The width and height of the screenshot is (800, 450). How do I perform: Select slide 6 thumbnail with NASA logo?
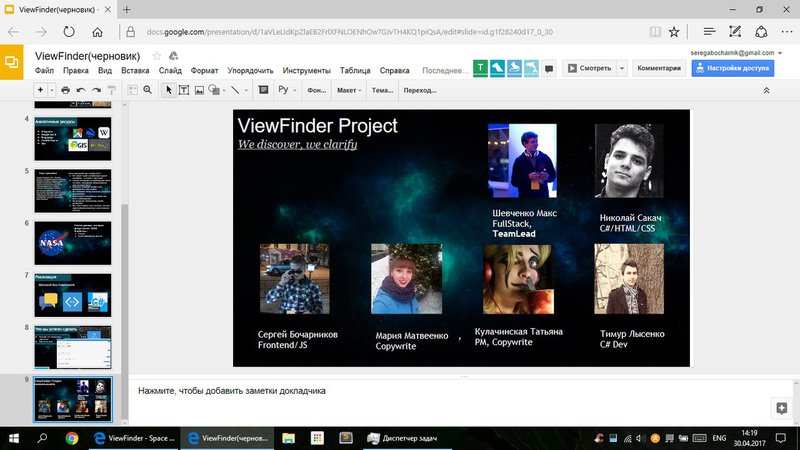click(73, 243)
